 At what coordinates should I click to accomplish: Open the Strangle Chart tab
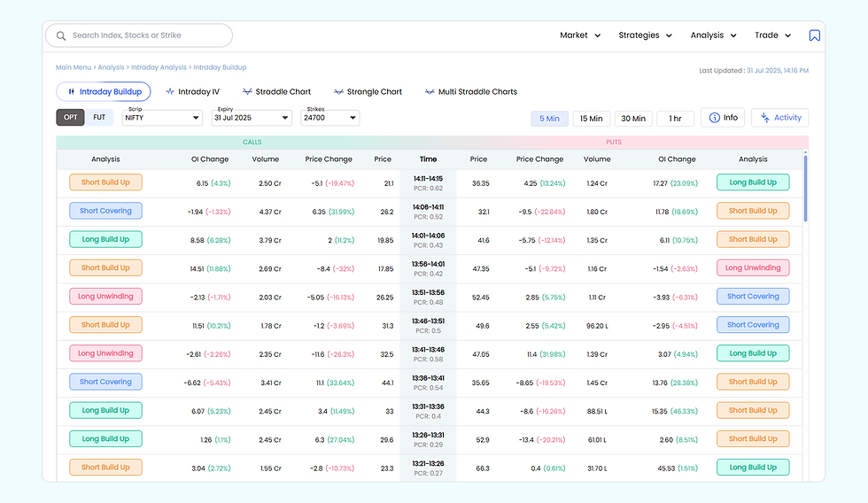(x=368, y=91)
